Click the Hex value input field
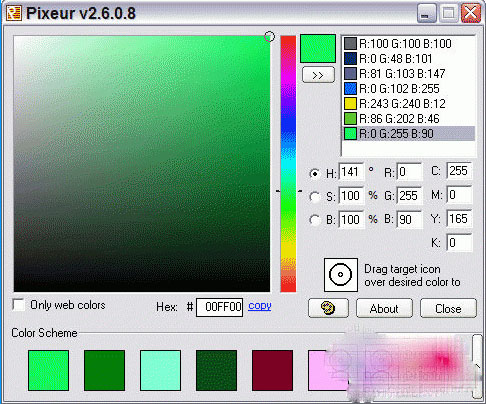Screen dimensions: 486x404 click(x=219, y=307)
